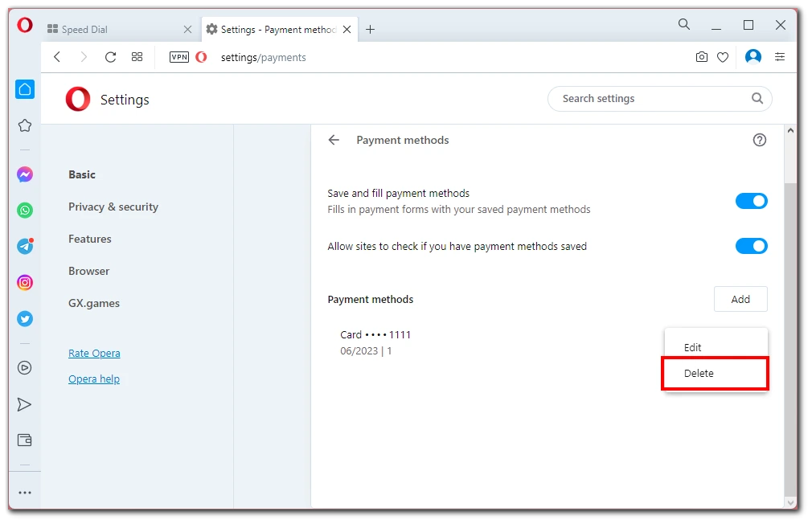Open the Opera main menu logo

pyautogui.click(x=25, y=25)
